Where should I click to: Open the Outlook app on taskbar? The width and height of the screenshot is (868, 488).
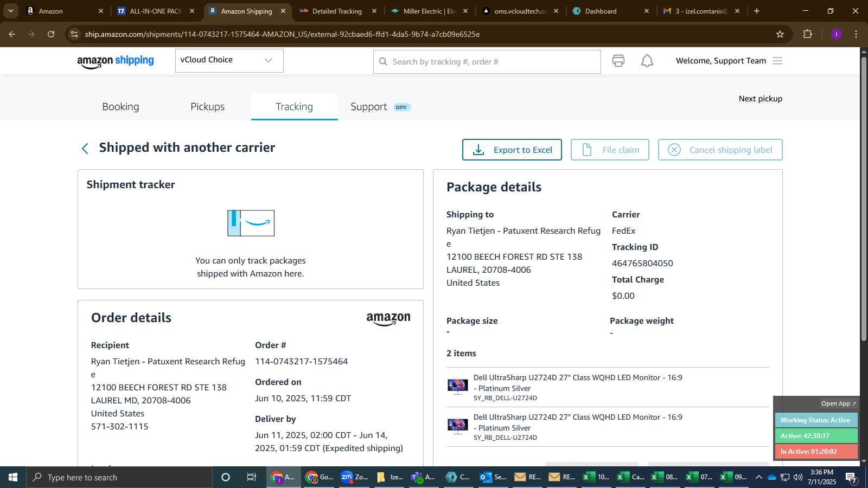[493, 477]
